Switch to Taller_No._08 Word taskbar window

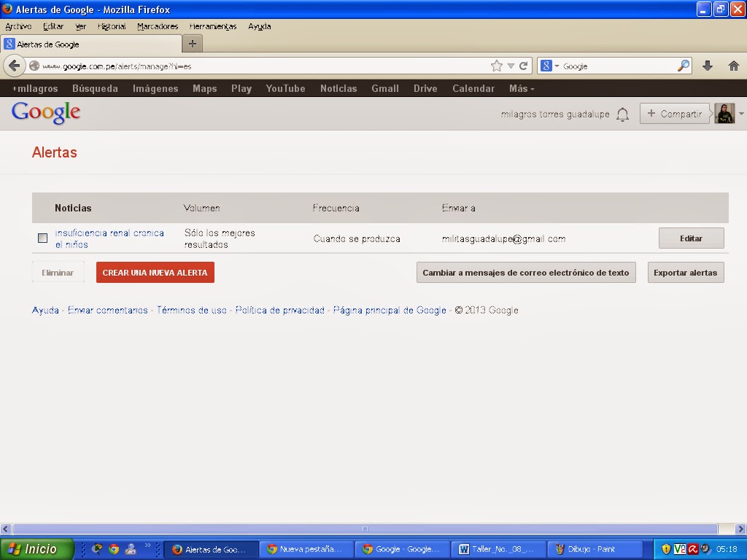[498, 549]
